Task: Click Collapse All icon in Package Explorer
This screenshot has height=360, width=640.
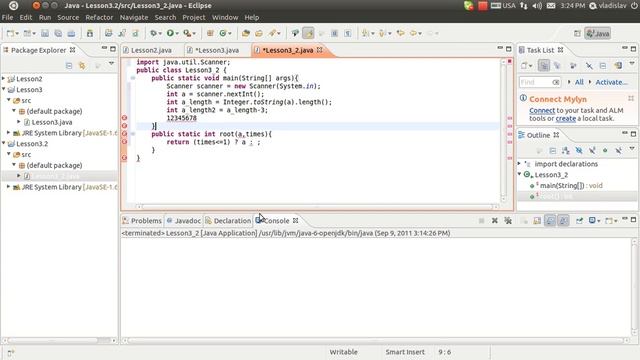Action: pyautogui.click(x=69, y=66)
